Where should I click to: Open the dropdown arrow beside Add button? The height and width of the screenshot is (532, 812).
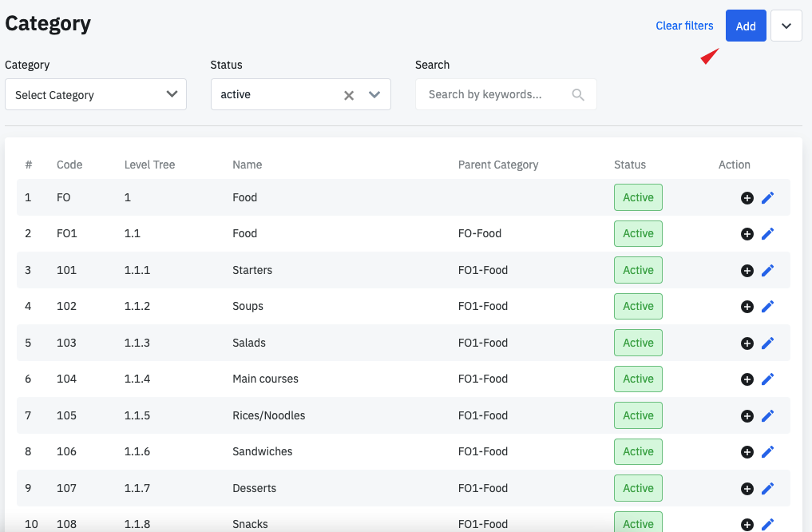click(786, 26)
